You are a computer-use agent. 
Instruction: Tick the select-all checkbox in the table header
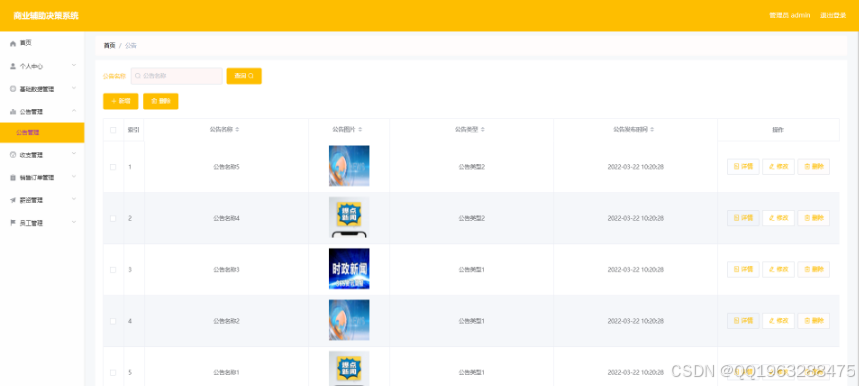[113, 130]
